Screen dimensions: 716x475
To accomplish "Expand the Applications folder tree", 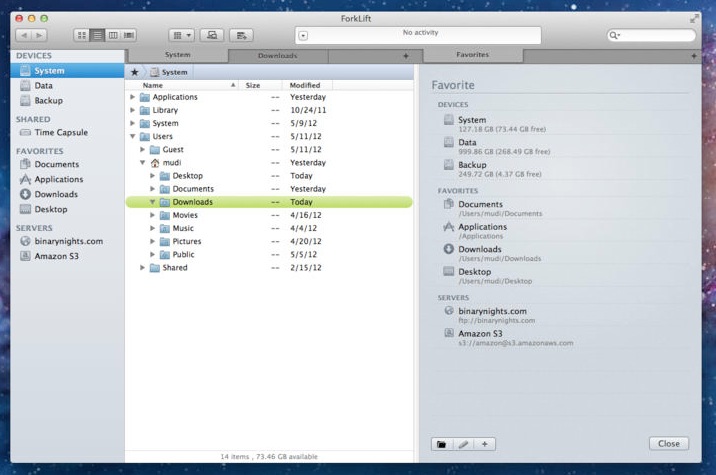I will point(133,97).
